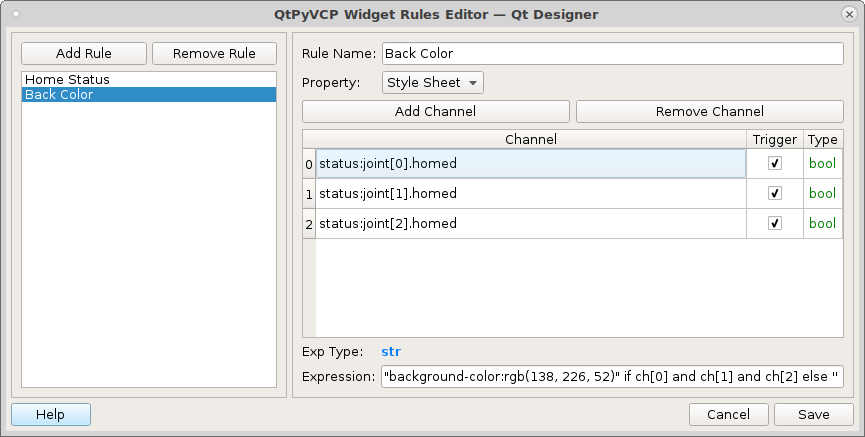The height and width of the screenshot is (437, 865).
Task: Close the Widget Rules Editor window
Action: coord(850,14)
